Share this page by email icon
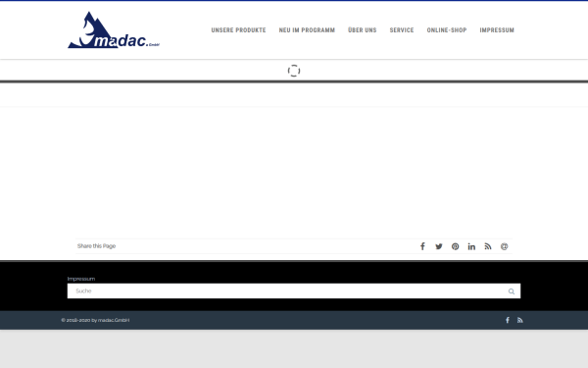 click(x=505, y=246)
